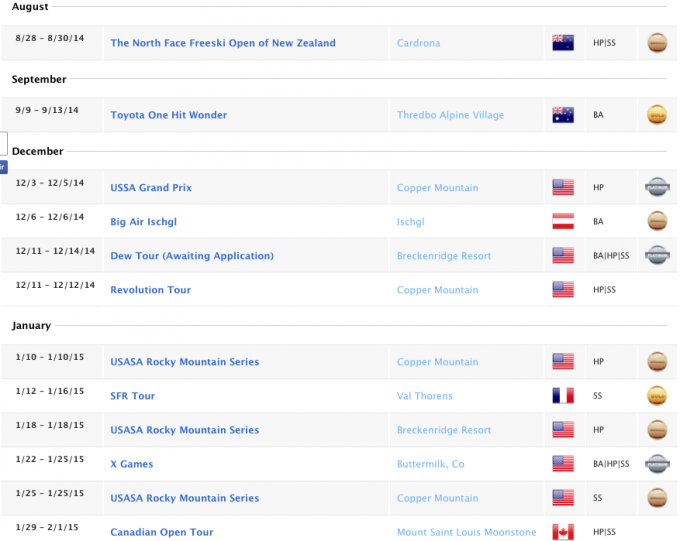Screen dimensions: 680x541
Task: Click the US flag in 1/10 event row
Action: pos(563,361)
